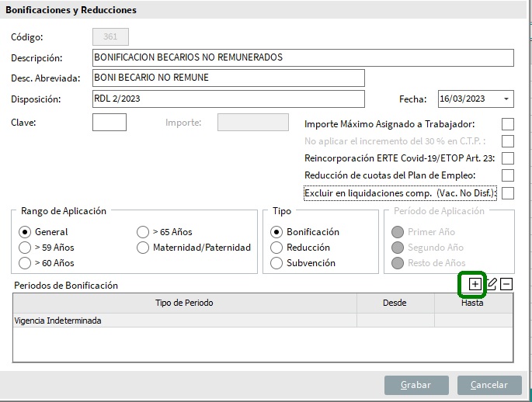Click the add period plus icon

tap(475, 284)
